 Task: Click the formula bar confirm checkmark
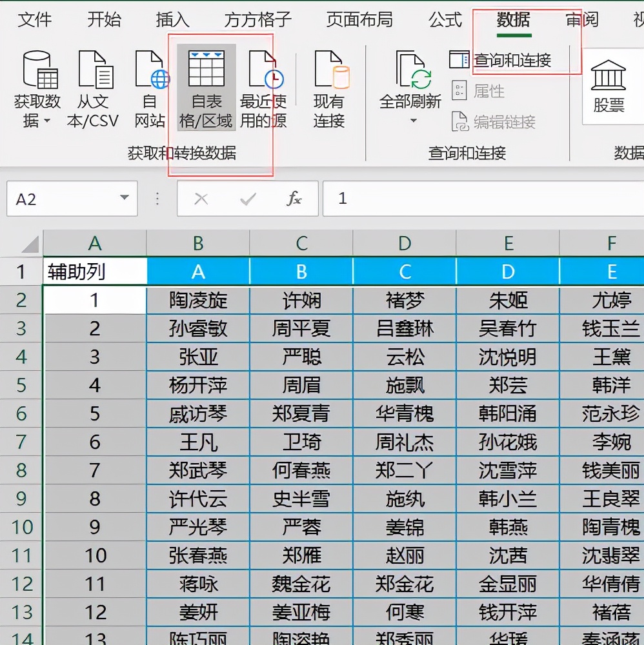point(248,199)
